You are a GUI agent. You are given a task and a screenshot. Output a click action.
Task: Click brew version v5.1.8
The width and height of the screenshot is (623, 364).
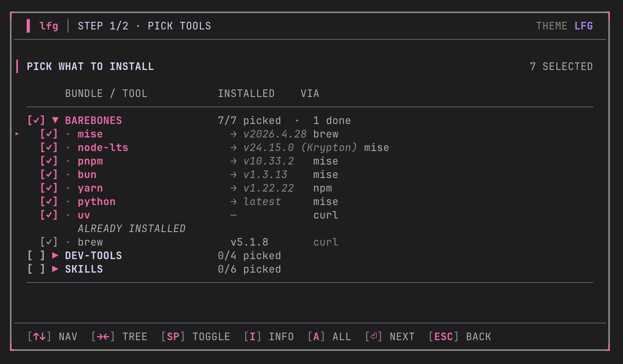249,242
